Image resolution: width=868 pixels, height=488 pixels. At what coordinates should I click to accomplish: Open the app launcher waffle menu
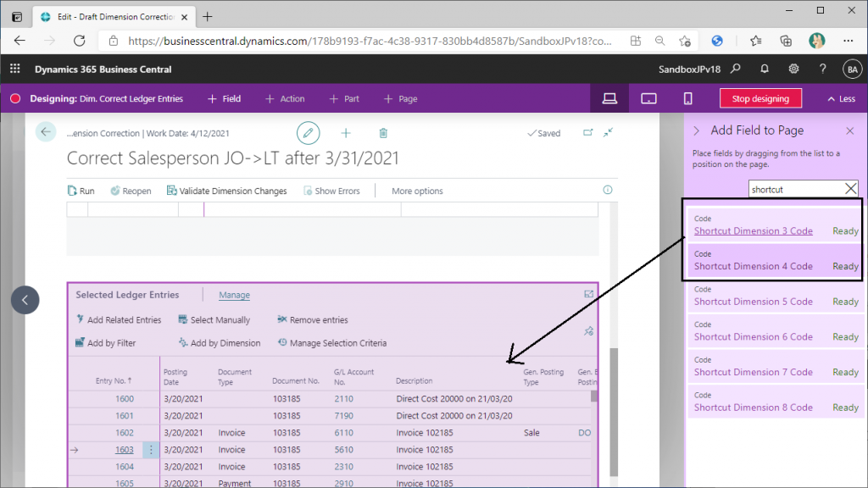15,69
